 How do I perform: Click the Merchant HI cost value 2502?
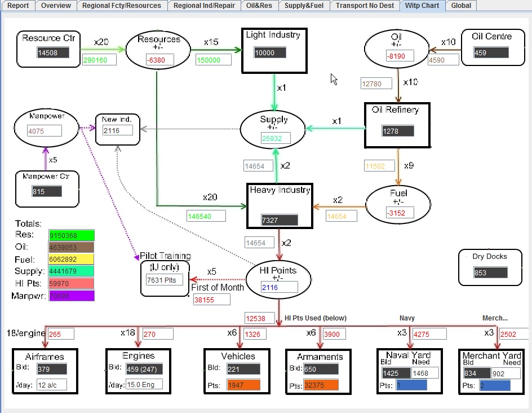click(513, 334)
